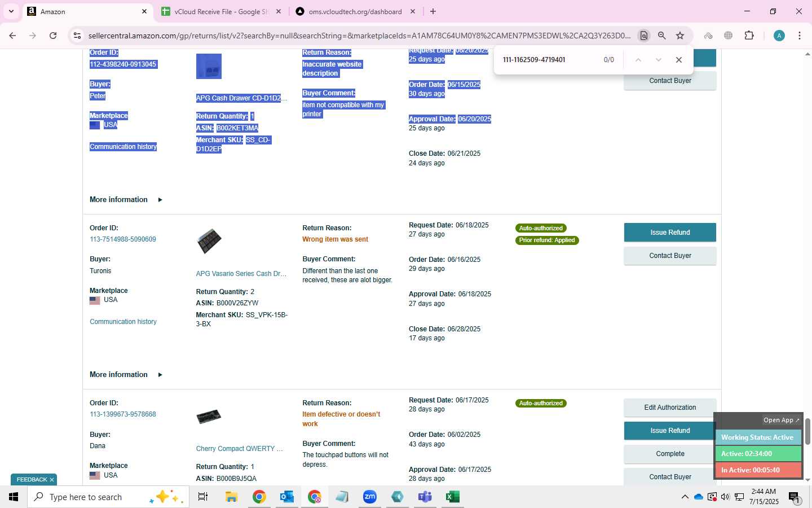Open the tab search dropdown arrow

point(11,11)
